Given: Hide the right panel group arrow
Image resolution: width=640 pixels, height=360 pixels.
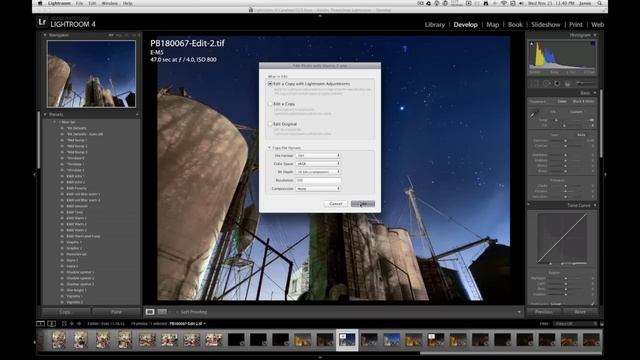Looking at the screenshot, I should 605,174.
